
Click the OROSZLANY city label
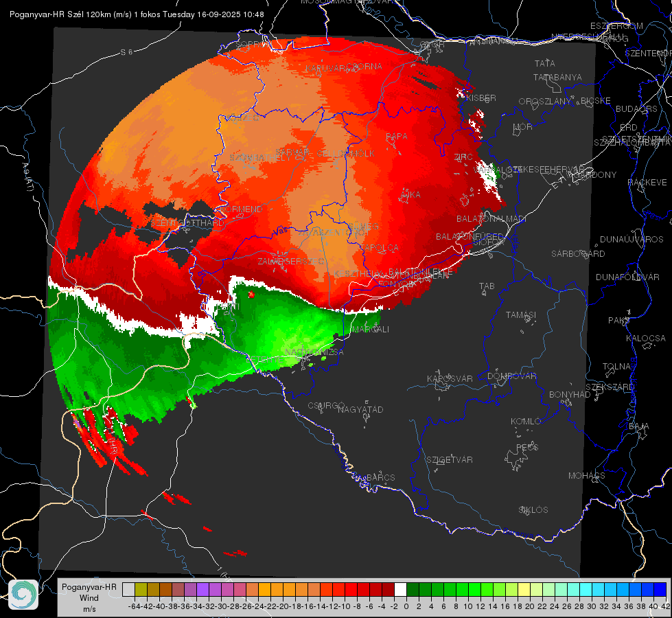[x=545, y=102]
